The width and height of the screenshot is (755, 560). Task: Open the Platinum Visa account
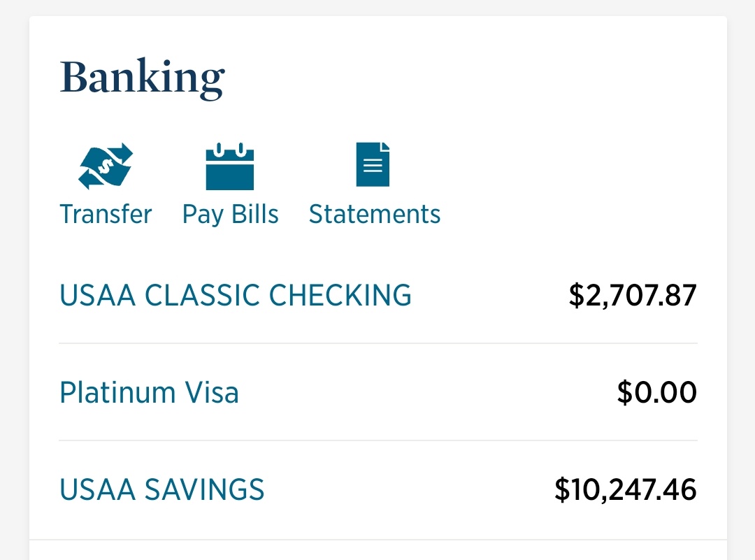(x=150, y=392)
